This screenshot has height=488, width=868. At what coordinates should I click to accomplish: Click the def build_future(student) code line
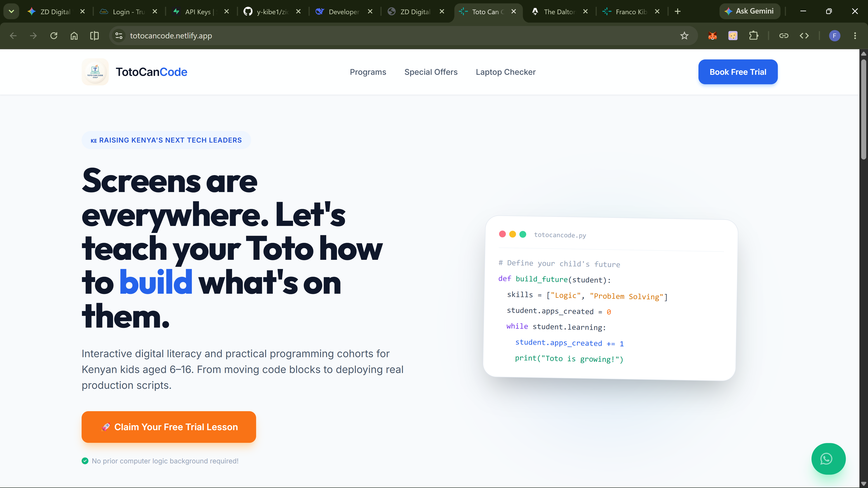click(554, 279)
